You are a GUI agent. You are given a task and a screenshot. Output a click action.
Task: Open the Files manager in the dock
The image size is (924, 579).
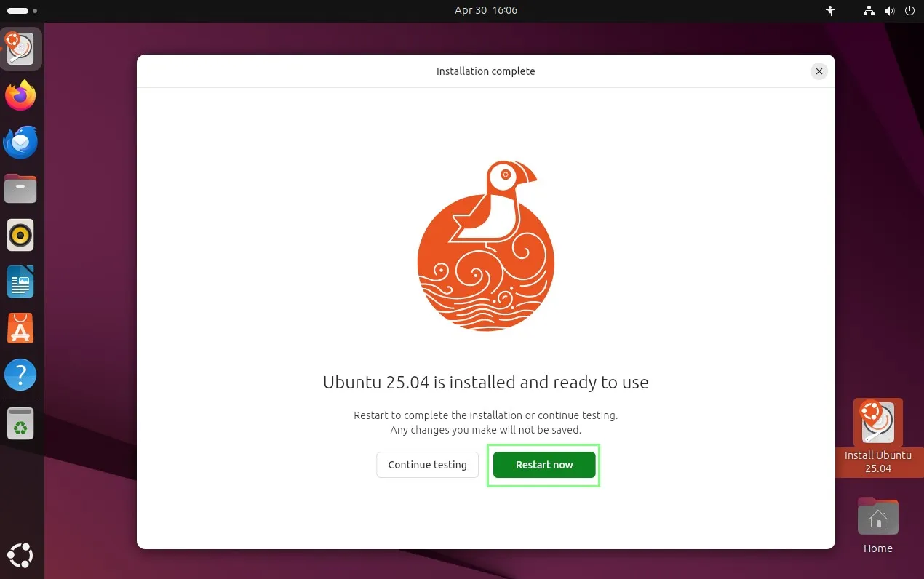click(x=21, y=189)
